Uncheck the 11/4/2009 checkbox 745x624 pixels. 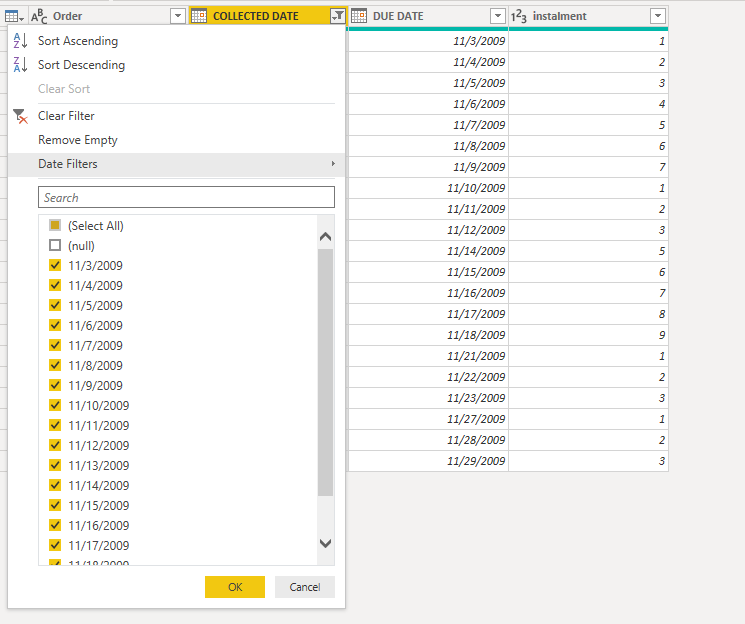click(x=55, y=285)
